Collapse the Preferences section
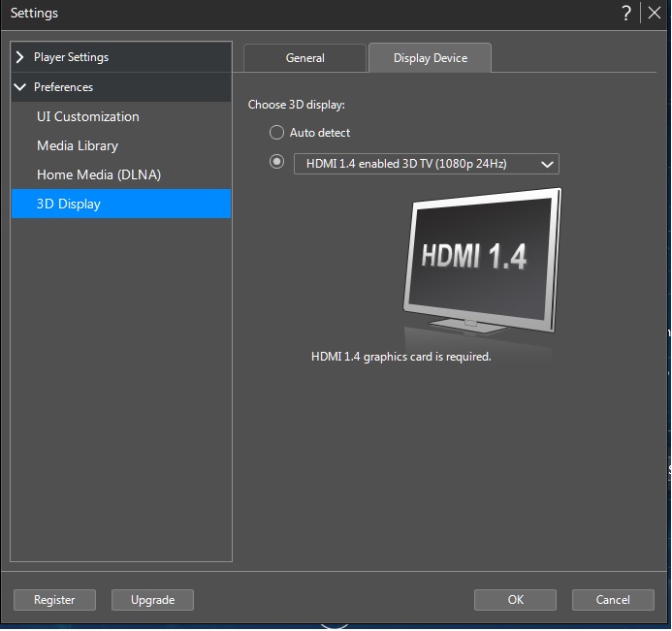Image resolution: width=672 pixels, height=631 pixels. click(121, 87)
